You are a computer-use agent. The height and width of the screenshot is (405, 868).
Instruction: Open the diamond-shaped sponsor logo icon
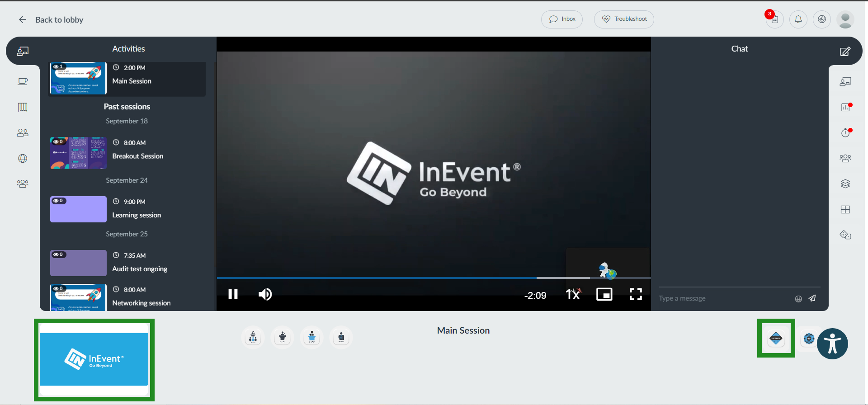[776, 338]
